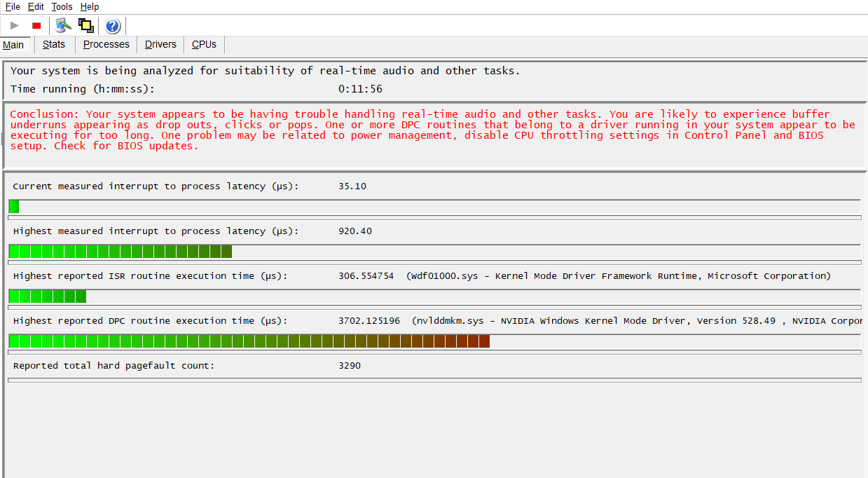Click the hard pagefault count value 3290
This screenshot has height=478, width=868.
tap(350, 366)
